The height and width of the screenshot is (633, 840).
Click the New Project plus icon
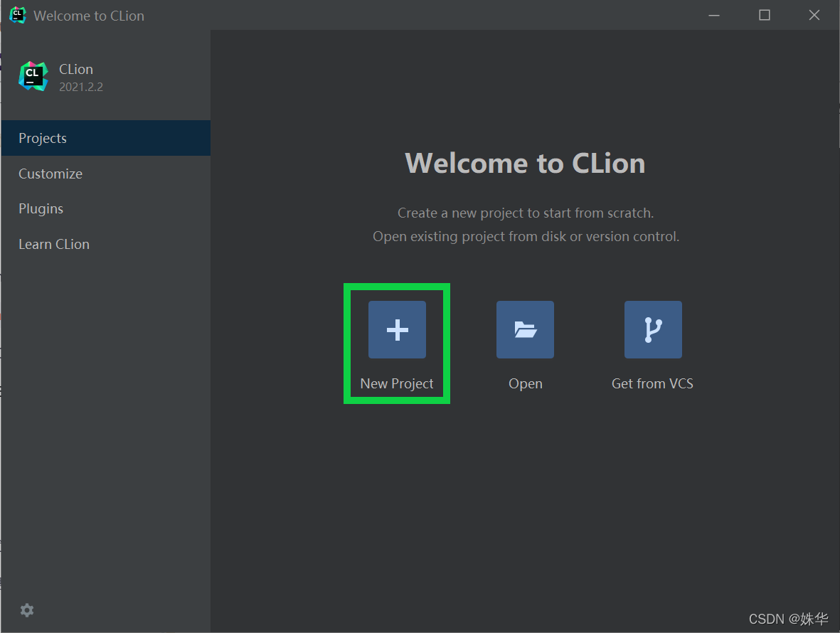[397, 329]
